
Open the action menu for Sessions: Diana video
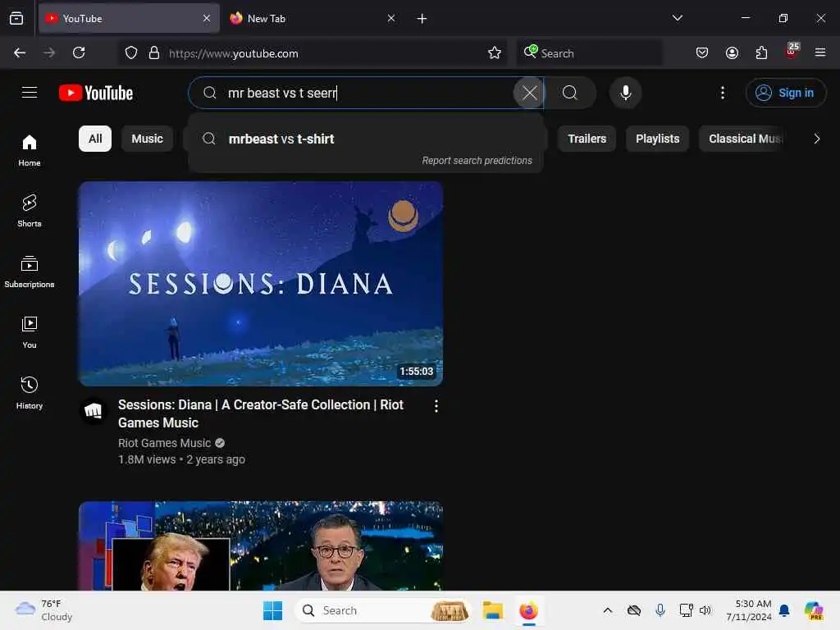[x=436, y=406]
